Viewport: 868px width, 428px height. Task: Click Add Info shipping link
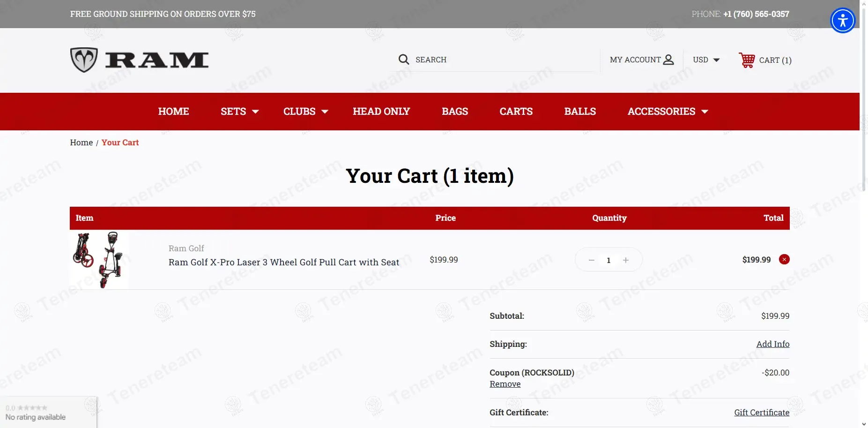click(772, 344)
